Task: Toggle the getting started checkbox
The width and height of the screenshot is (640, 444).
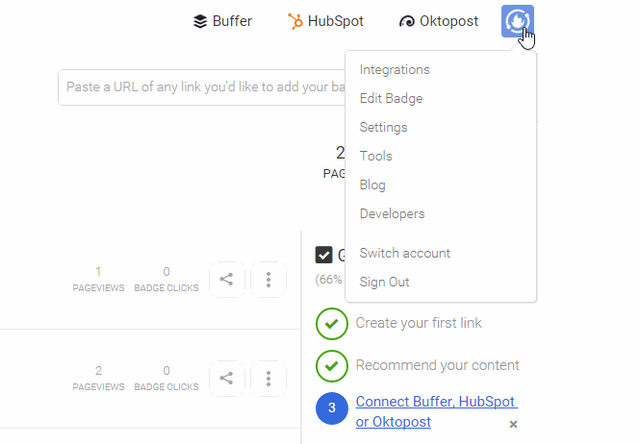Action: point(324,255)
